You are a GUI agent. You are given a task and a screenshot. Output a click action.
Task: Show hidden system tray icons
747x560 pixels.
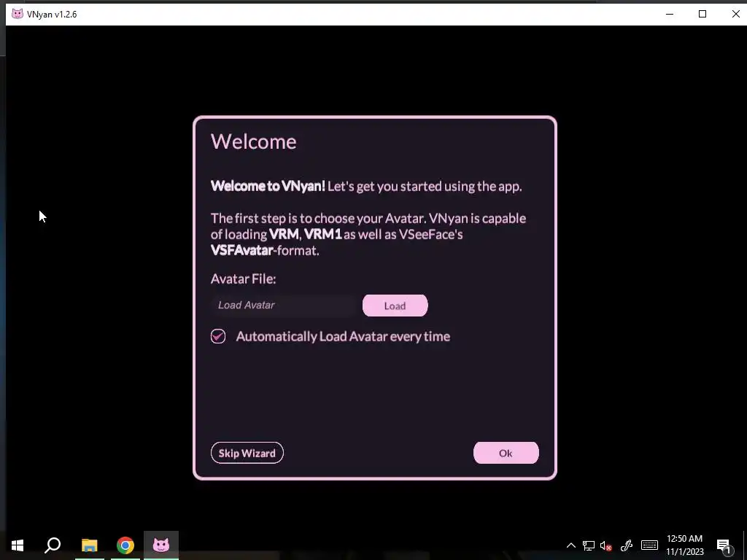[x=570, y=545]
